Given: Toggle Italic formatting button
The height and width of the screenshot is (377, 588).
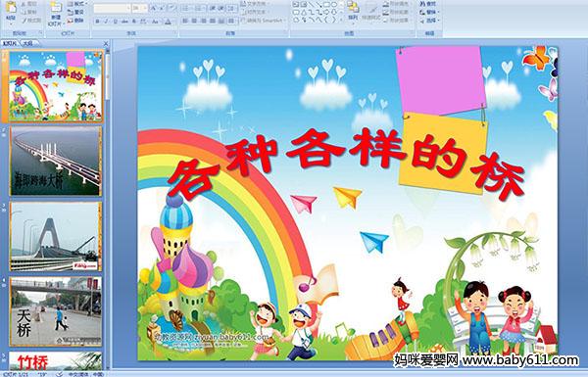Looking at the screenshot, I should pos(106,22).
